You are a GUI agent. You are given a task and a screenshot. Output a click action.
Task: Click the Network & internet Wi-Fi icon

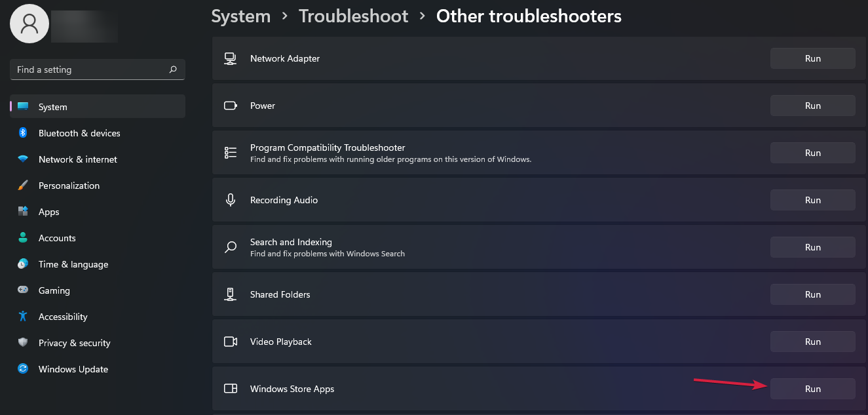tap(23, 159)
